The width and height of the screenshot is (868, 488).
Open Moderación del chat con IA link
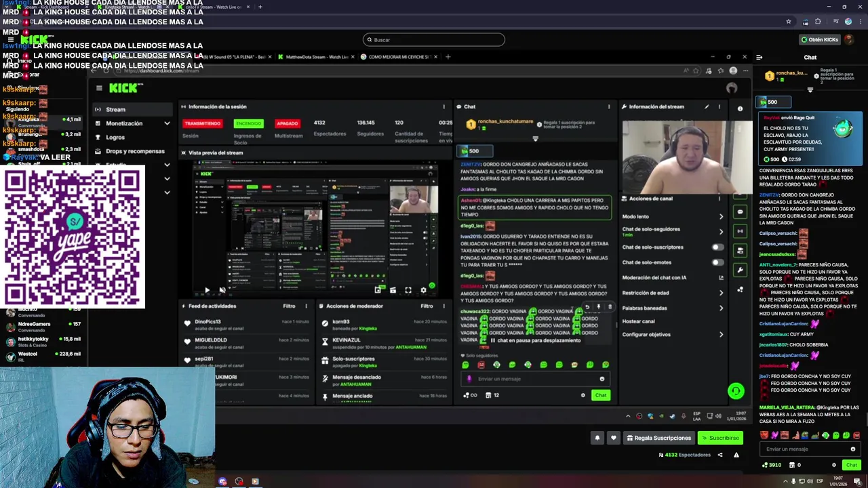[x=672, y=277]
